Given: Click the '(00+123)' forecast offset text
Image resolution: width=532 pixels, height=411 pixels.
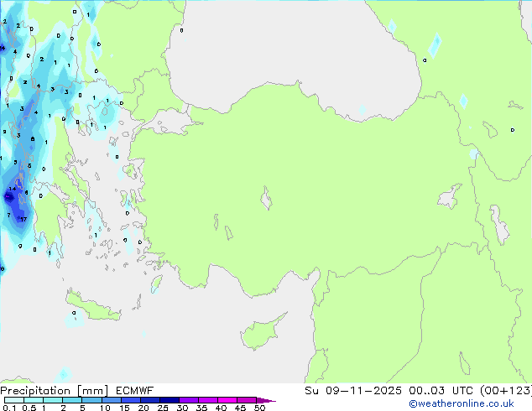Looking at the screenshot, I should click(506, 391).
